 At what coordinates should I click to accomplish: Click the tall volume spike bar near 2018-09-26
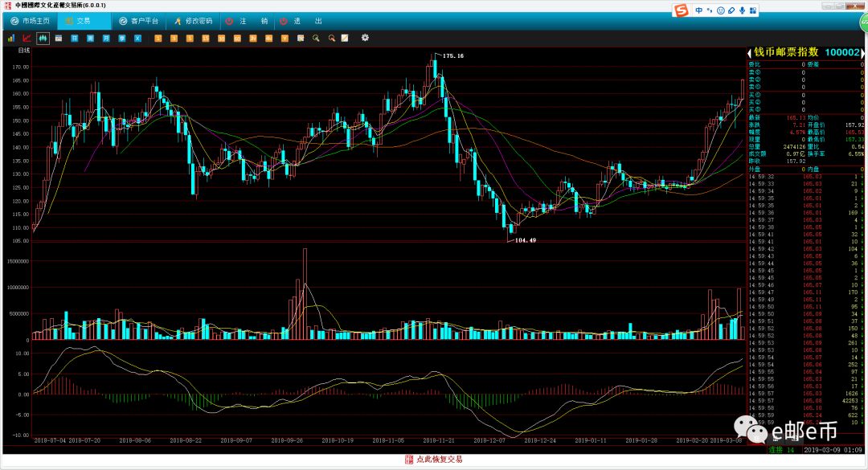pyautogui.click(x=305, y=293)
